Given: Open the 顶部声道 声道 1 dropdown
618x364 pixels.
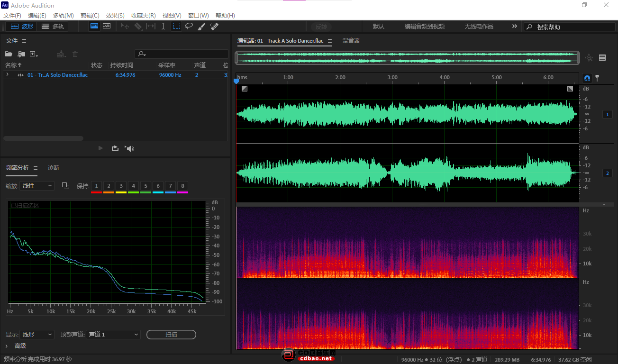Looking at the screenshot, I should click(x=113, y=335).
